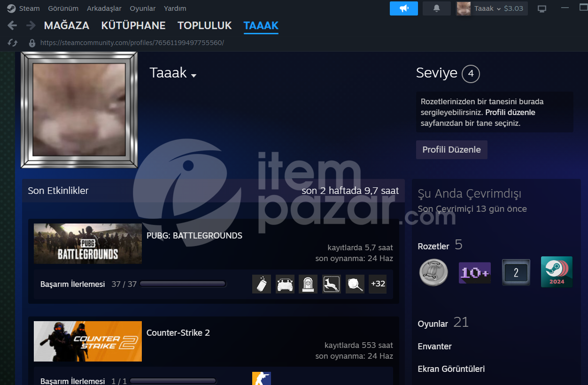The width and height of the screenshot is (588, 385).
Task: Click the 'Şu Anda Çevrimdışı' status text
Action: point(470,193)
